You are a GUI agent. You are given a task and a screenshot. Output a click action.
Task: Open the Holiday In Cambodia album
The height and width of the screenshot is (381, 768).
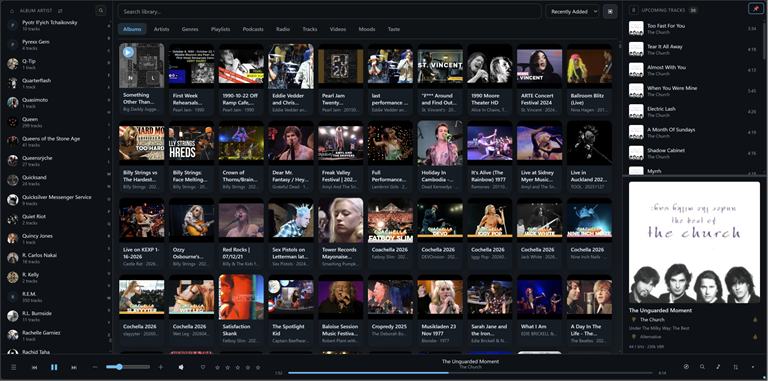click(440, 156)
